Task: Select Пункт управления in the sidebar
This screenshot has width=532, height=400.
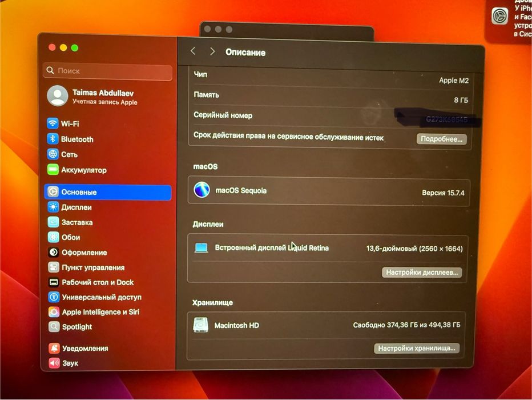Action: coord(108,267)
